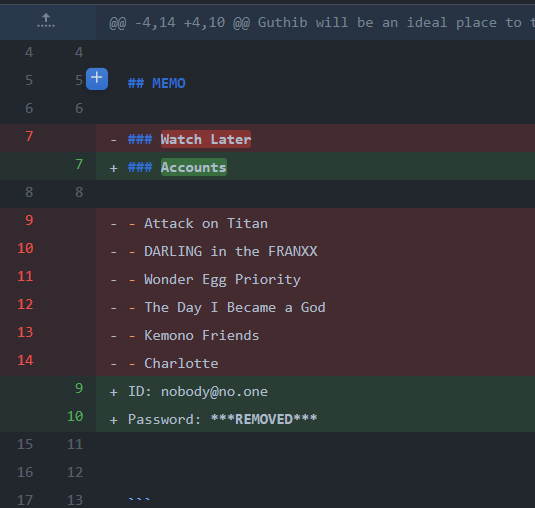Click the removed line 'The Day I Became a God'

pos(235,307)
